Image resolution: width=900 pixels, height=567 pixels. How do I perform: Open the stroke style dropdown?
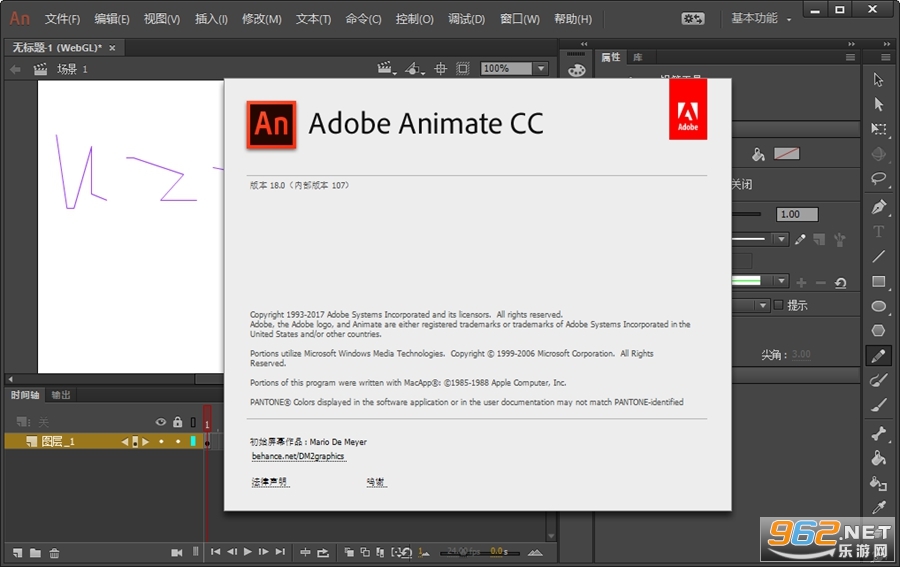781,239
